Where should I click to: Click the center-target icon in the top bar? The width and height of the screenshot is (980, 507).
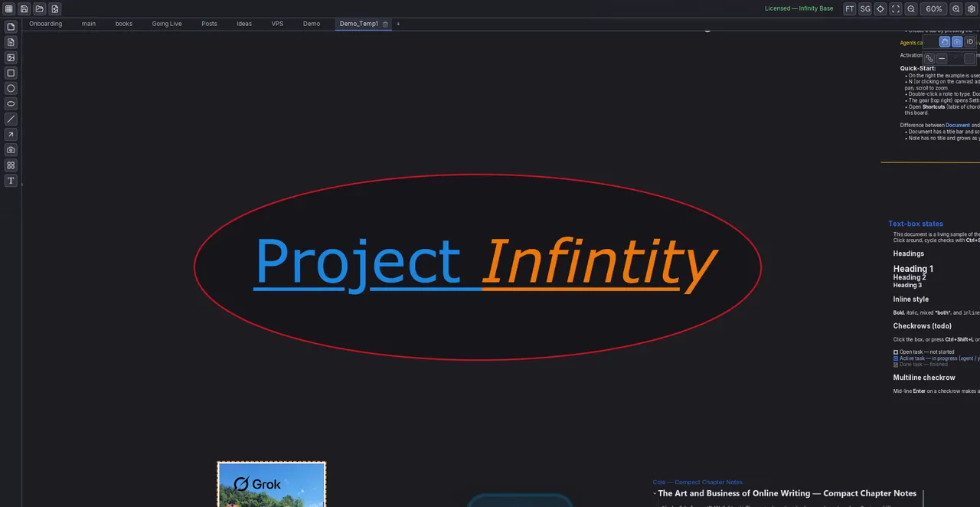pyautogui.click(x=880, y=9)
